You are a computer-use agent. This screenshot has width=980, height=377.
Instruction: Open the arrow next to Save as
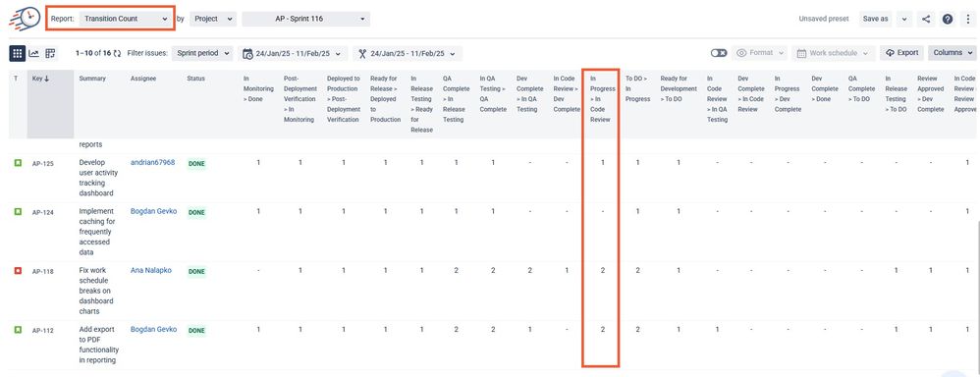pos(903,19)
